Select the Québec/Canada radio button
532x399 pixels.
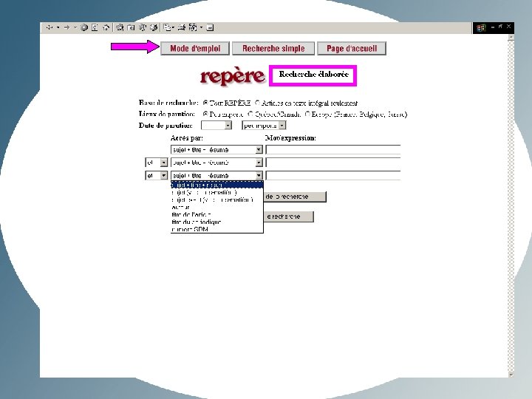coord(250,114)
